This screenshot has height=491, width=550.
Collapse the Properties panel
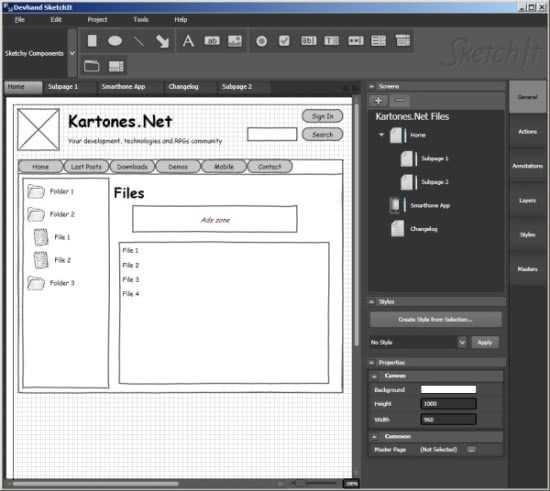tap(371, 363)
